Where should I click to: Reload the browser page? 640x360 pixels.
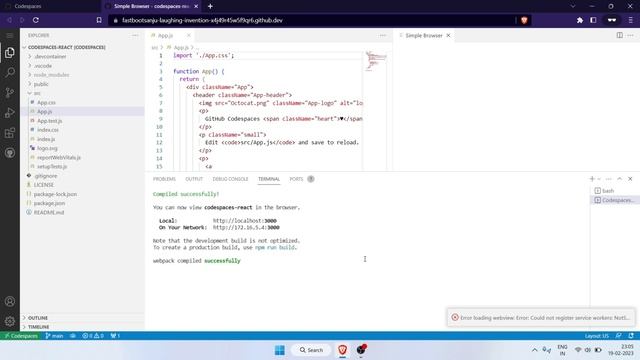36,20
